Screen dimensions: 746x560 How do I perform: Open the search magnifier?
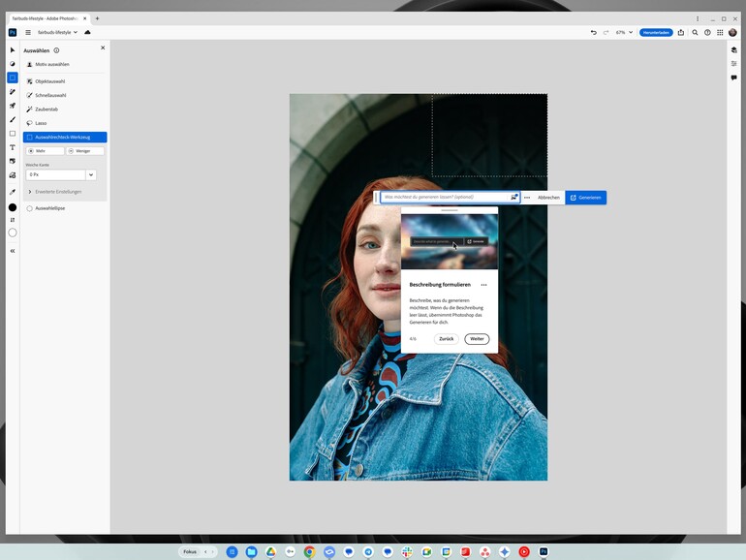[x=695, y=32]
